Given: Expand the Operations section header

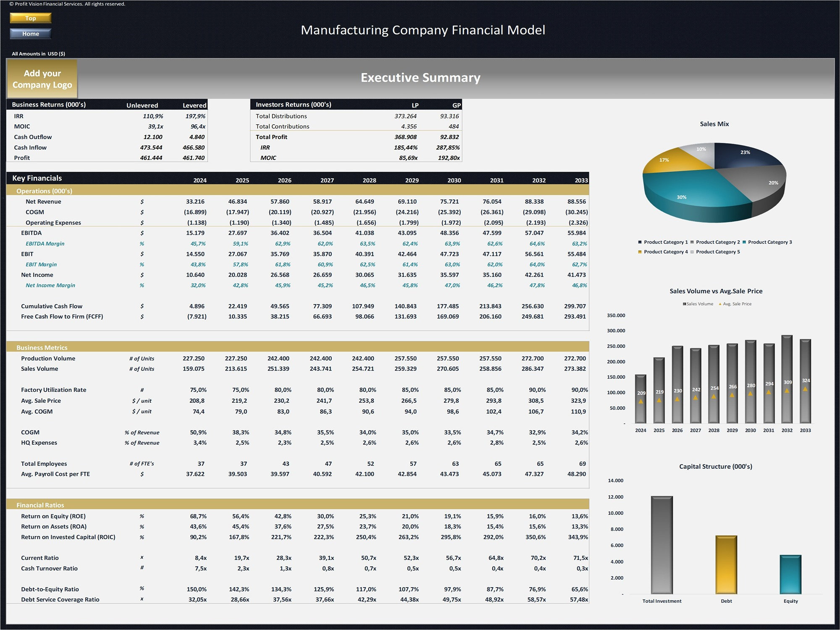Looking at the screenshot, I should (x=44, y=191).
